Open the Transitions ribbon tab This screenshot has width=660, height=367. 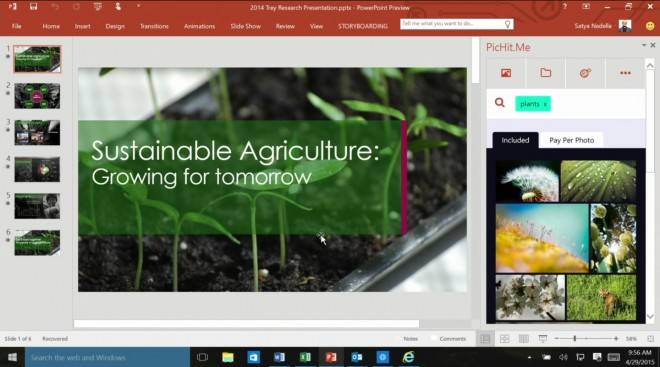pos(154,26)
